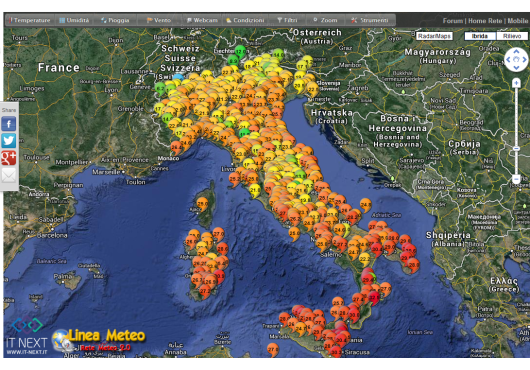Toggle the RadarMaps overlay
Viewport: 530px width, 370px height.
point(434,36)
